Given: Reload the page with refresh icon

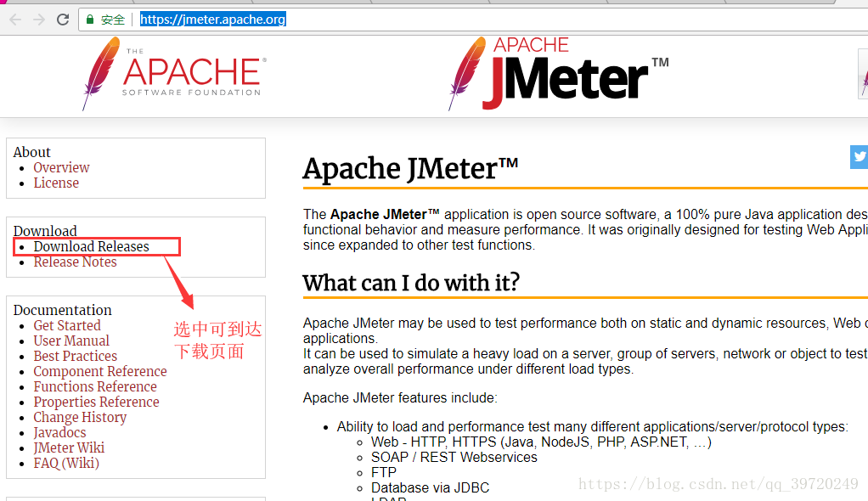Looking at the screenshot, I should [63, 20].
